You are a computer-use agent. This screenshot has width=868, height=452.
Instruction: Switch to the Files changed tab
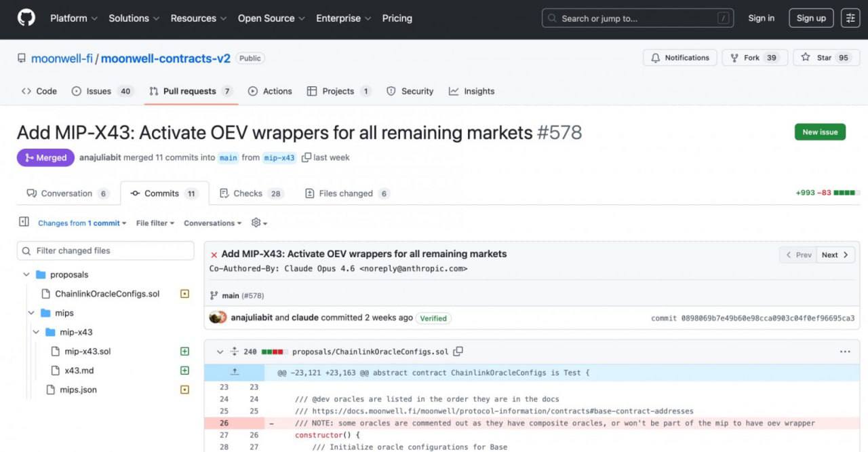point(347,193)
